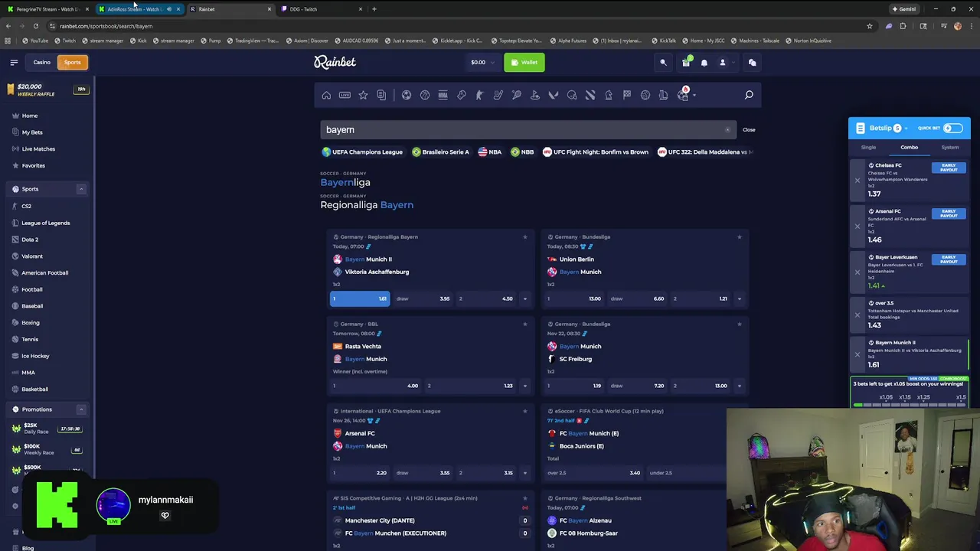Image resolution: width=980 pixels, height=551 pixels.
Task: Select the Dota 2 esports icon
Action: (590, 95)
